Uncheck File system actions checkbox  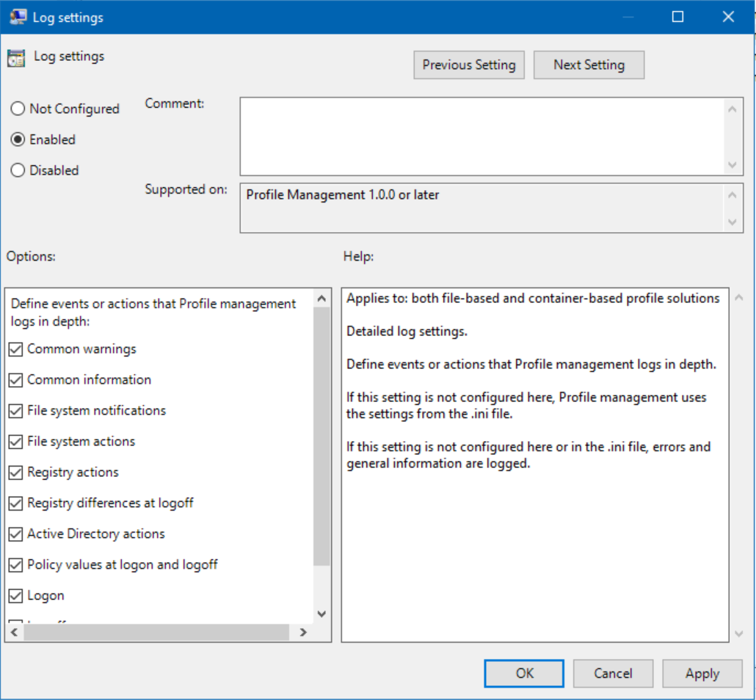pos(15,442)
